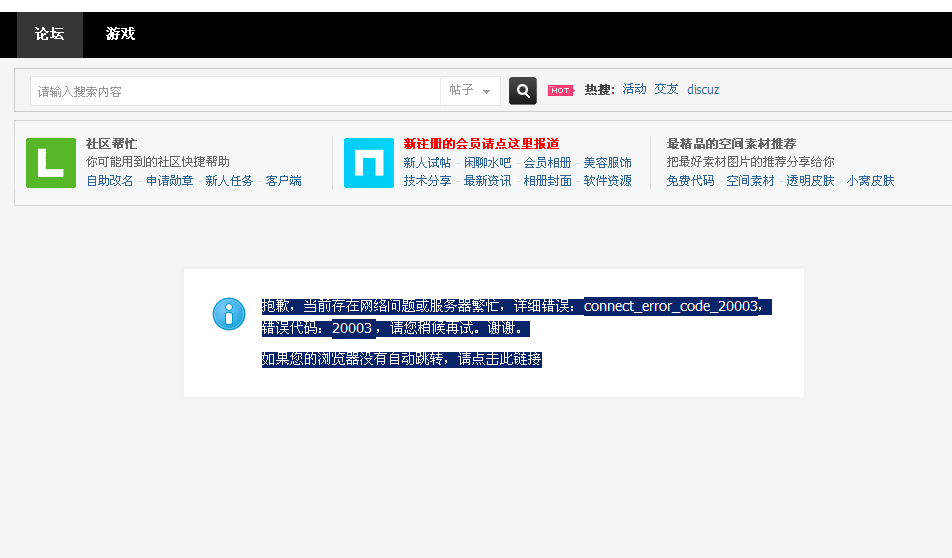Click the magnifier search button
Screen dimensions: 952x558
tap(522, 91)
